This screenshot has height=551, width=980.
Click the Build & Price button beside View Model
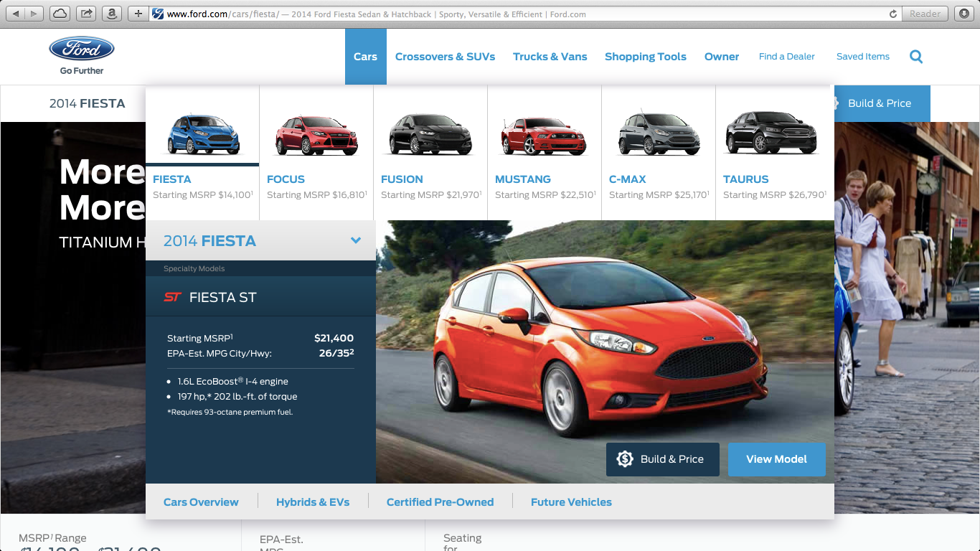pos(663,459)
